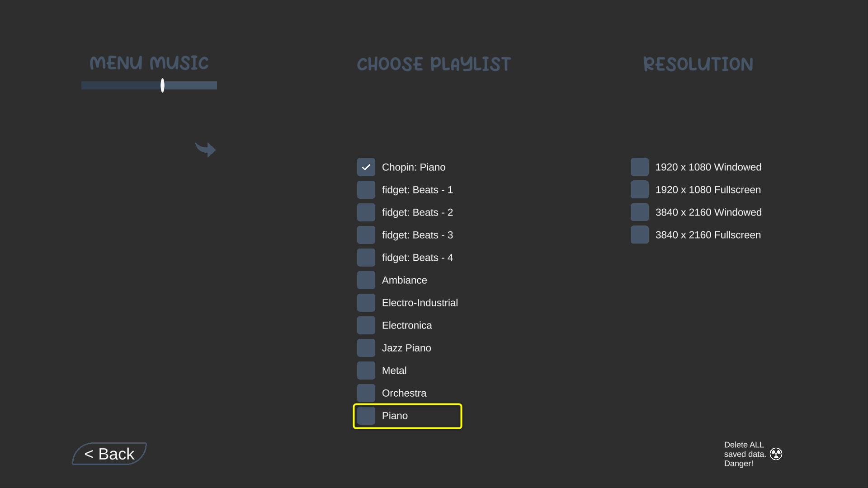Enable the Electro-Industrial playlist

coord(366,302)
